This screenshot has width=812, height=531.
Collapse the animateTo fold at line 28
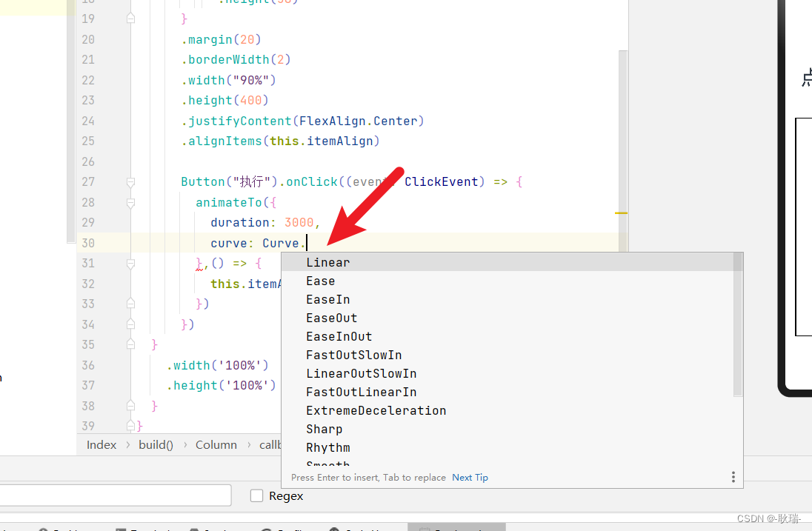click(x=130, y=202)
